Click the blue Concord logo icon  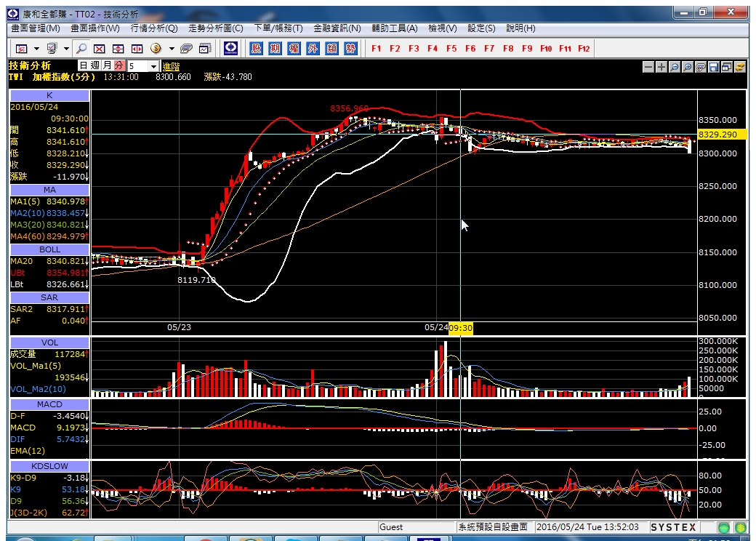pos(231,48)
